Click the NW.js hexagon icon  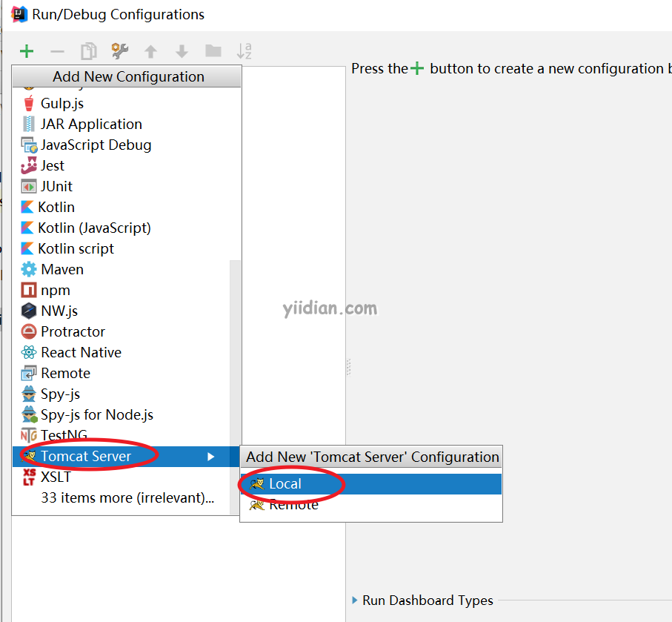tap(29, 311)
